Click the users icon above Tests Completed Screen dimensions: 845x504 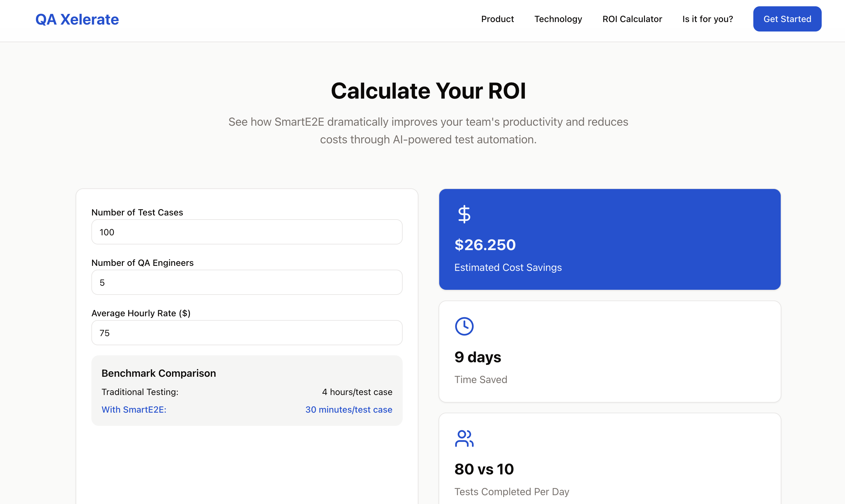click(464, 438)
